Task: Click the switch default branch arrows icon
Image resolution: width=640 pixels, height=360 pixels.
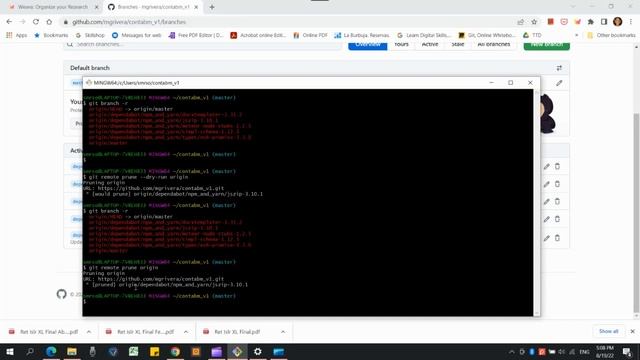Action: (559, 68)
